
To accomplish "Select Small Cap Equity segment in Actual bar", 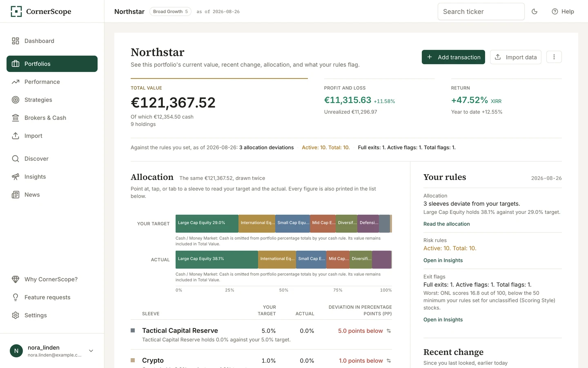I will point(311,260).
